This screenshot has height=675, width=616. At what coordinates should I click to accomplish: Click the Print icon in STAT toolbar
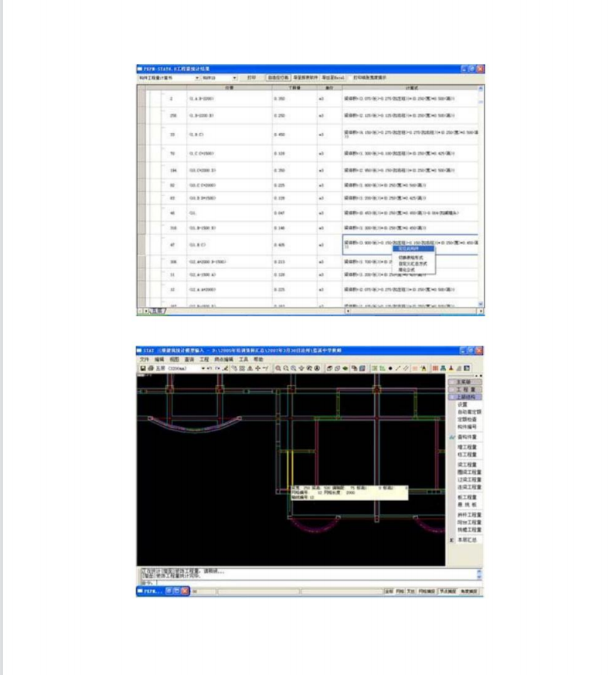[151, 368]
